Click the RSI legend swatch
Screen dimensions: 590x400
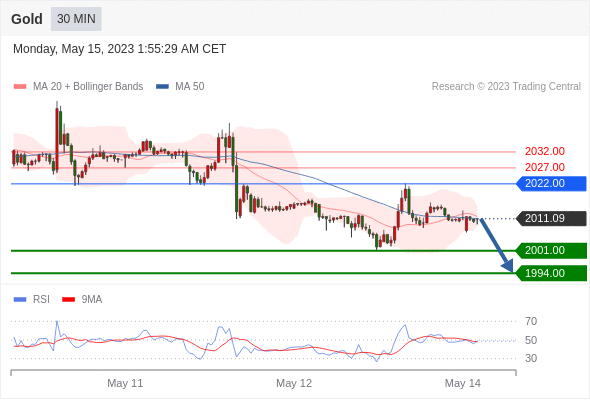20,300
